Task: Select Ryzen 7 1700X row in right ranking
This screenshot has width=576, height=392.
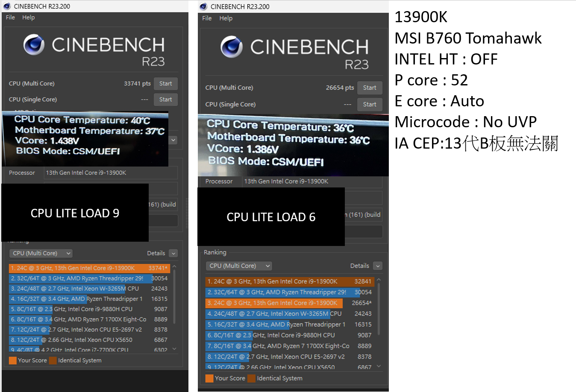Action: pyautogui.click(x=290, y=346)
